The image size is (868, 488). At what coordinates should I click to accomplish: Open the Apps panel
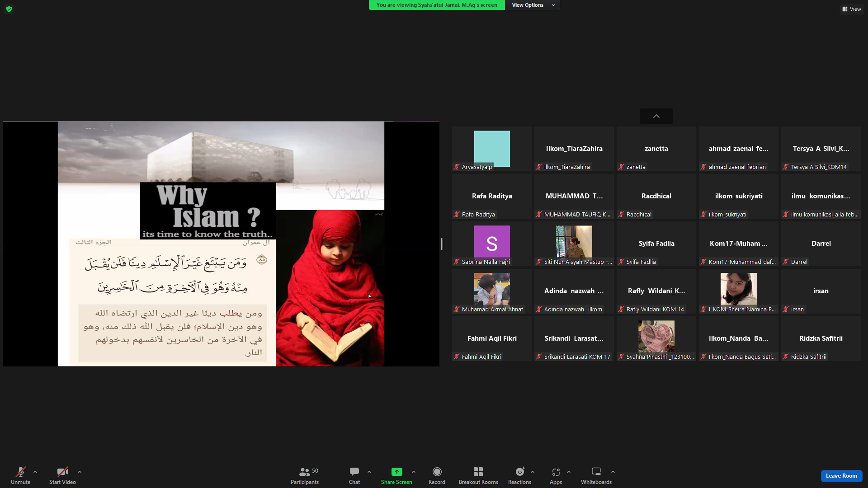[x=556, y=475]
